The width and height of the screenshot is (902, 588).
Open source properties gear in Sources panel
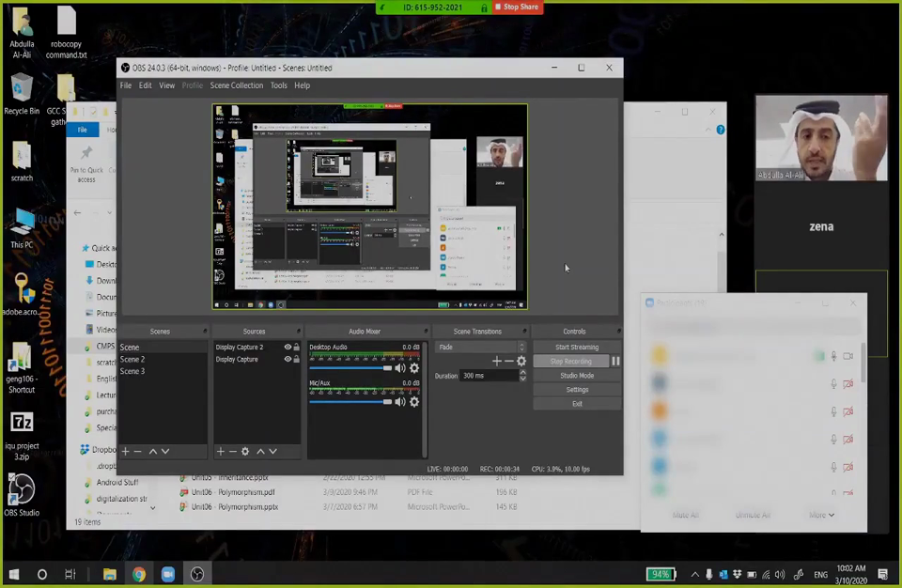[x=245, y=452]
